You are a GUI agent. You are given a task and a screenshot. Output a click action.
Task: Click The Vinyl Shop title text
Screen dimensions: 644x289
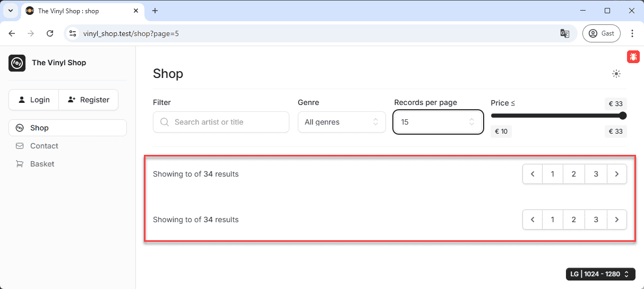[x=59, y=63]
